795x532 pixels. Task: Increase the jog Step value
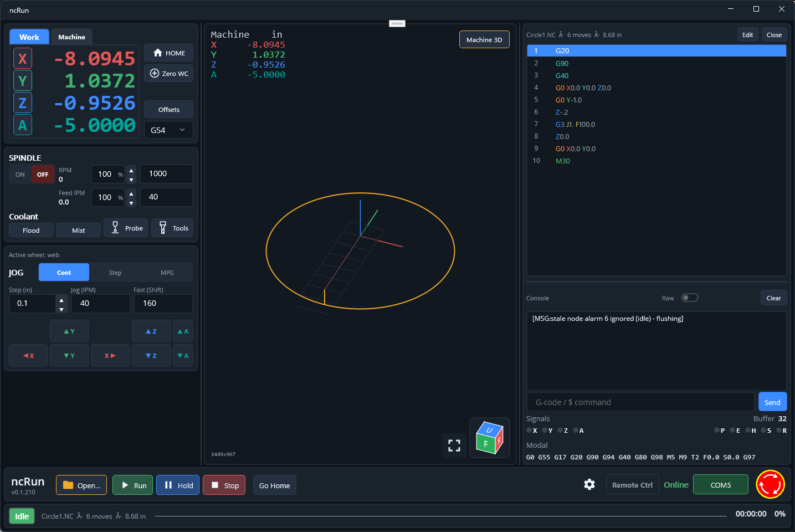(x=61, y=300)
